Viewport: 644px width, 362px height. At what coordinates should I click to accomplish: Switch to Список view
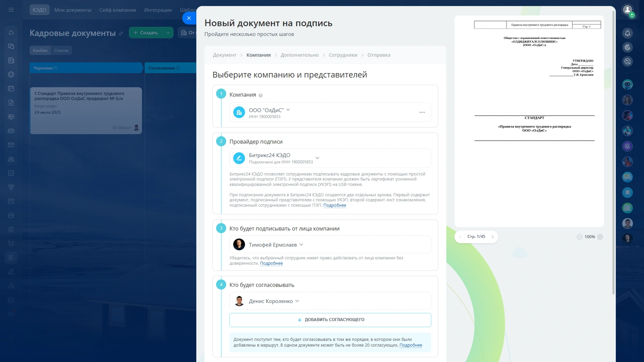coord(61,50)
